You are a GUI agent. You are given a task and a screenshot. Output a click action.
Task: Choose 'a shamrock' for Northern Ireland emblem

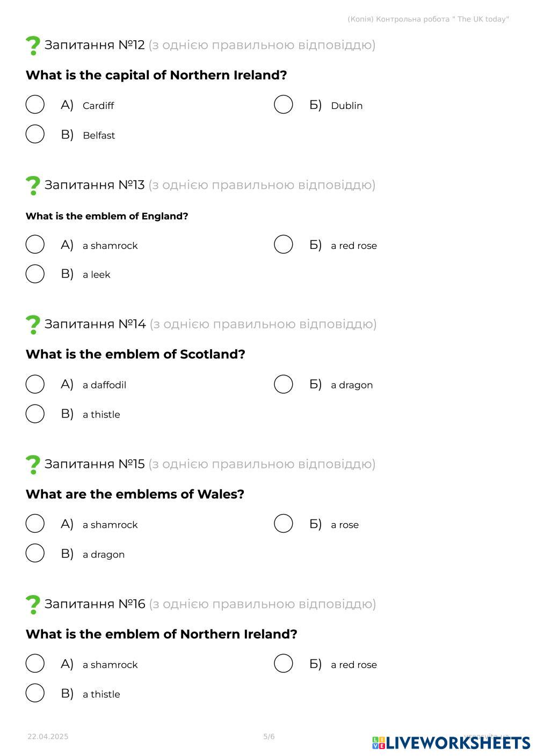click(x=35, y=664)
